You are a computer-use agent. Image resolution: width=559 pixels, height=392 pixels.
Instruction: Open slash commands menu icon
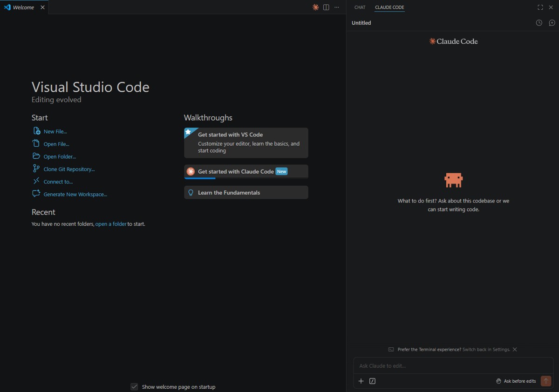pyautogui.click(x=372, y=381)
